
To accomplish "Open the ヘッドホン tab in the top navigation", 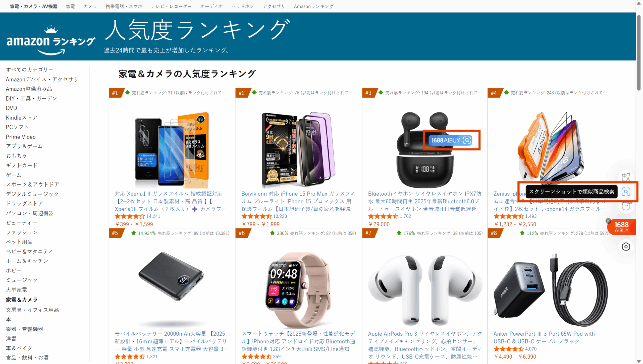I will pyautogui.click(x=243, y=6).
